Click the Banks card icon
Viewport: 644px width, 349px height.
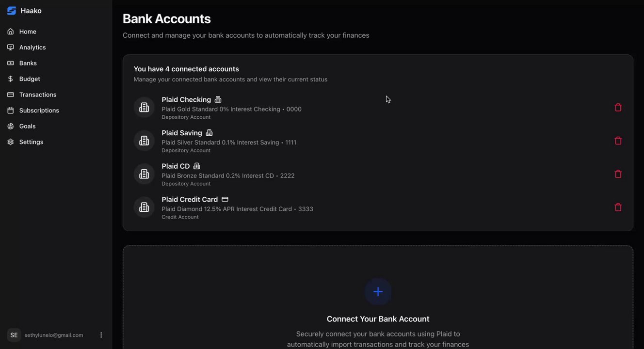pos(11,63)
